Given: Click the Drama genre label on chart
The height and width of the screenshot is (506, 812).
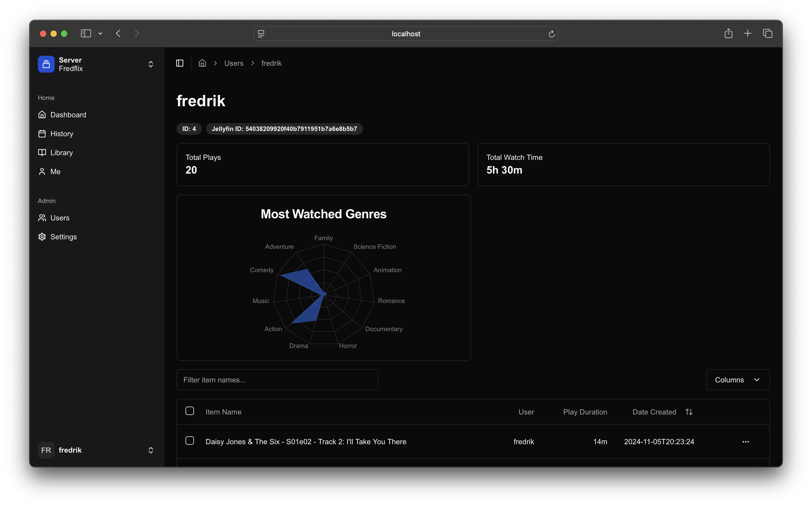Looking at the screenshot, I should pyautogui.click(x=299, y=346).
